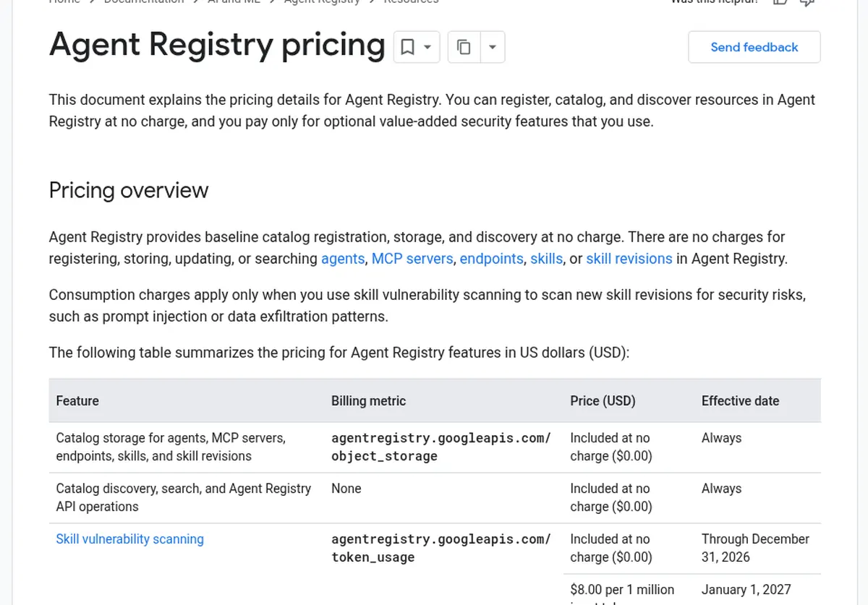The image size is (868, 605).
Task: Click the Agent Registry pricing heading
Action: [x=217, y=45]
